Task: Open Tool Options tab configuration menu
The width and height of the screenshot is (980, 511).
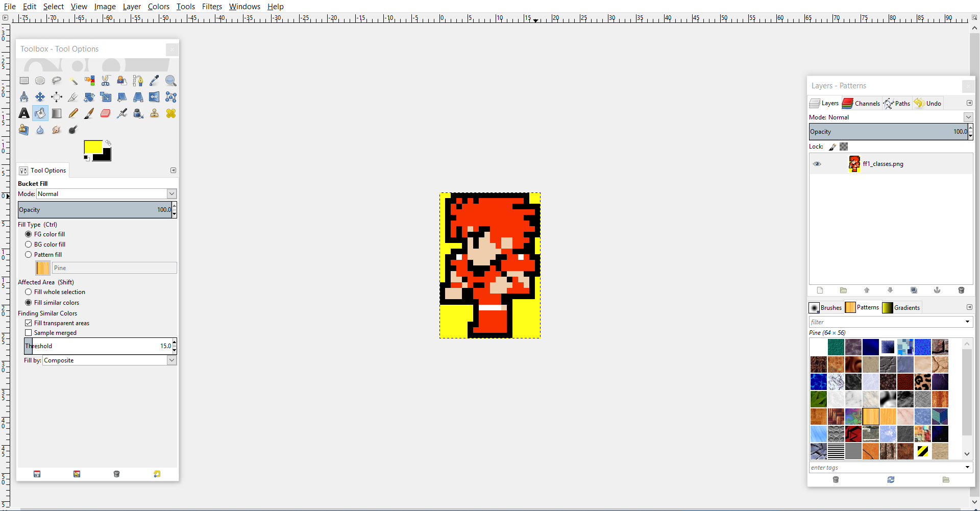Action: click(173, 171)
